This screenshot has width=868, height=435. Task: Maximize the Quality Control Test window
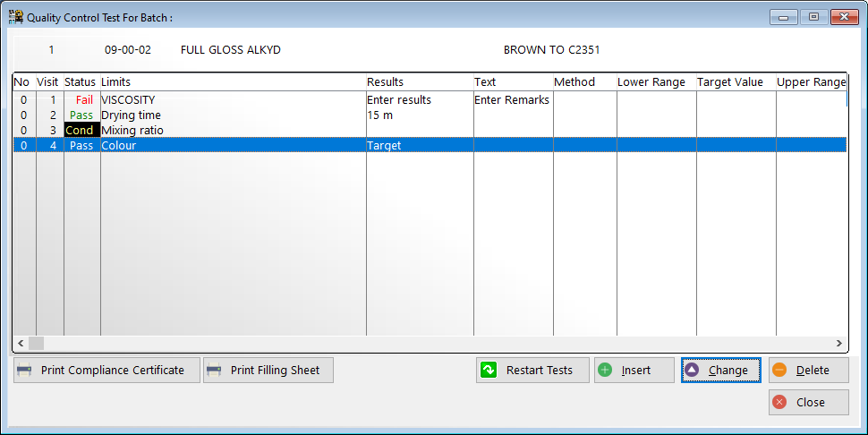pos(813,17)
